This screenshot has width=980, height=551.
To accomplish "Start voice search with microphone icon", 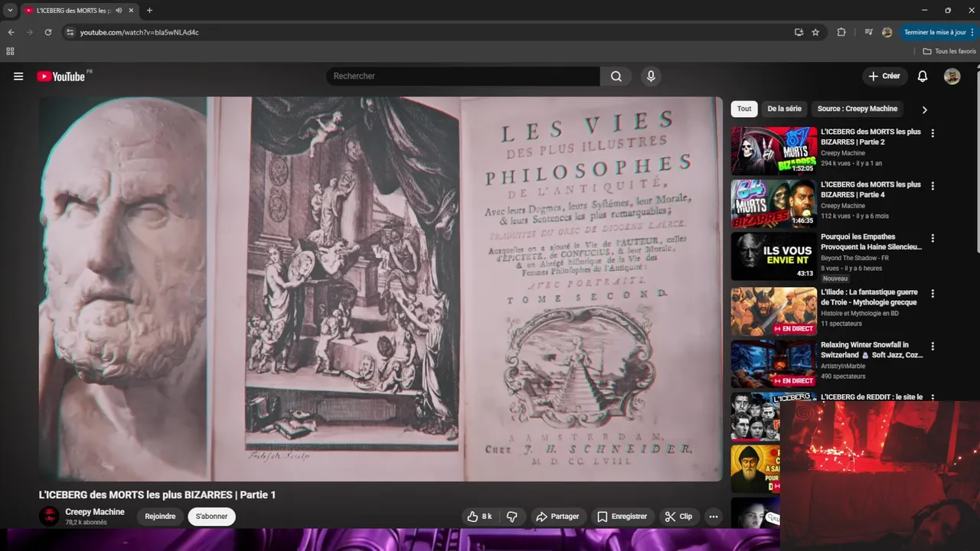I will coord(651,77).
